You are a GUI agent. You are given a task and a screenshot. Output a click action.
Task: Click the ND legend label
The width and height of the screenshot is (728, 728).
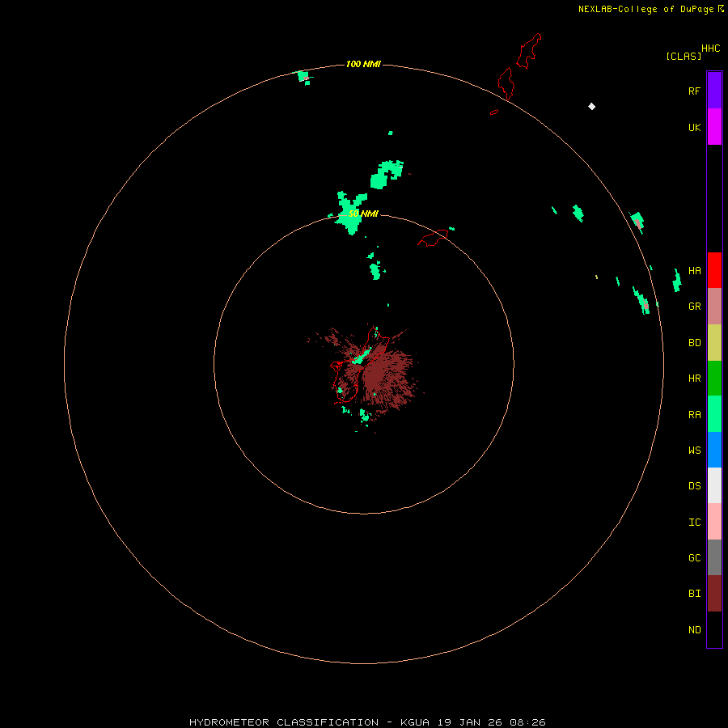pos(695,629)
